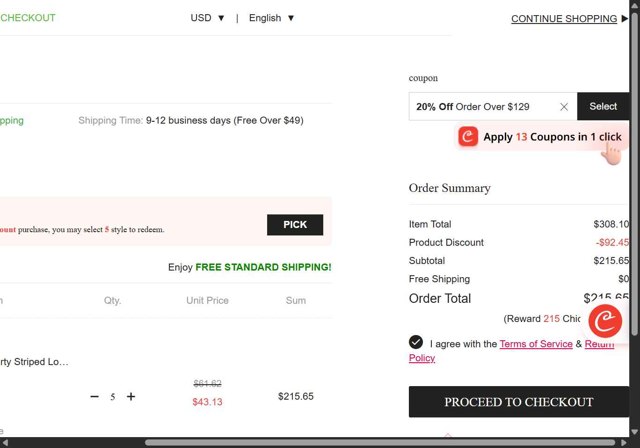640x448 pixels.
Task: Click the 20% Off coupon input field
Action: coord(493,106)
